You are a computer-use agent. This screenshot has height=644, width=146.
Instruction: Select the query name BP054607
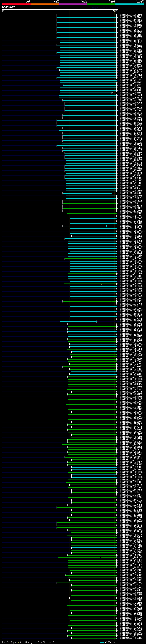[x=8, y=7]
